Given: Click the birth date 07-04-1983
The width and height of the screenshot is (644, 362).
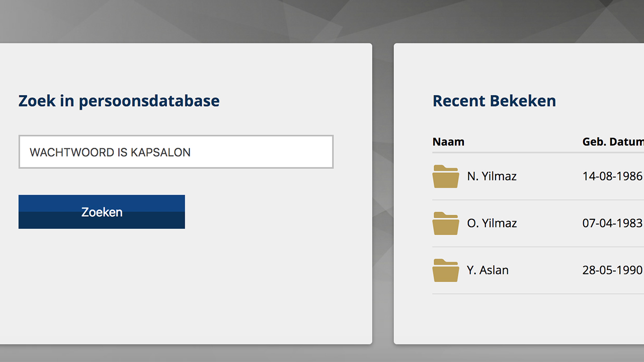Looking at the screenshot, I should coord(612,223).
